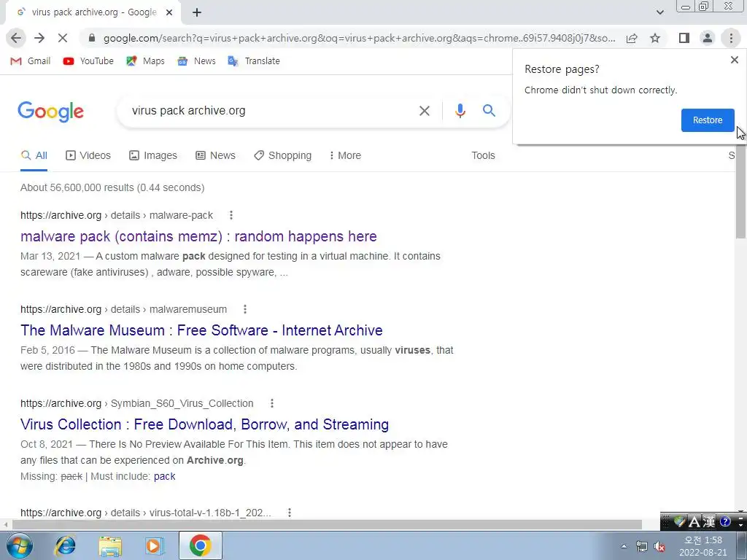
Task: Open the Maps bookmark
Action: tap(145, 61)
